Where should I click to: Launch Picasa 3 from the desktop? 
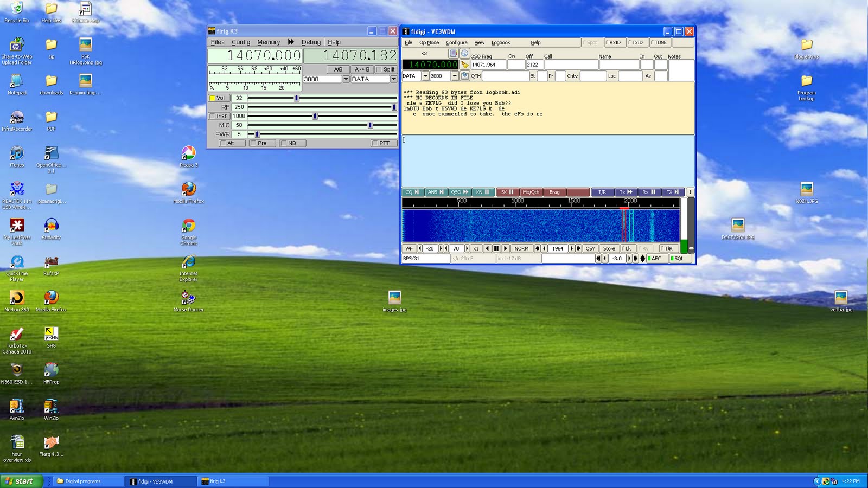(189, 156)
